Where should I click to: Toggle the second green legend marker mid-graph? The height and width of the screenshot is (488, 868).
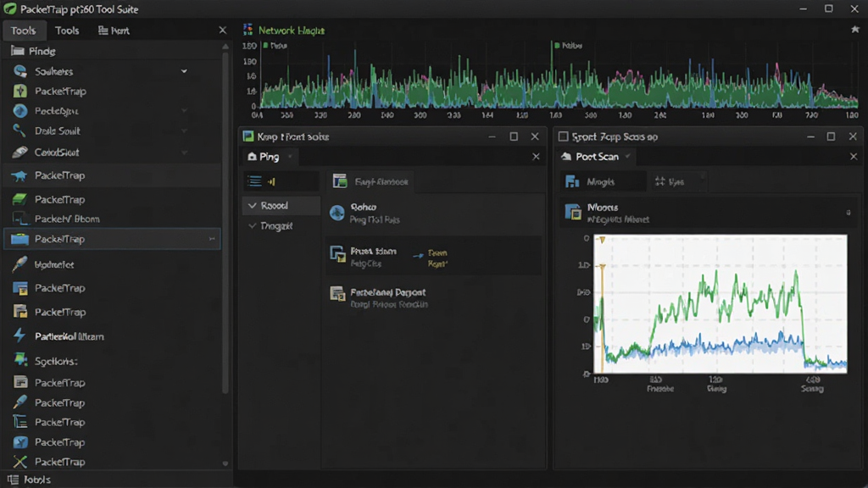pyautogui.click(x=557, y=46)
